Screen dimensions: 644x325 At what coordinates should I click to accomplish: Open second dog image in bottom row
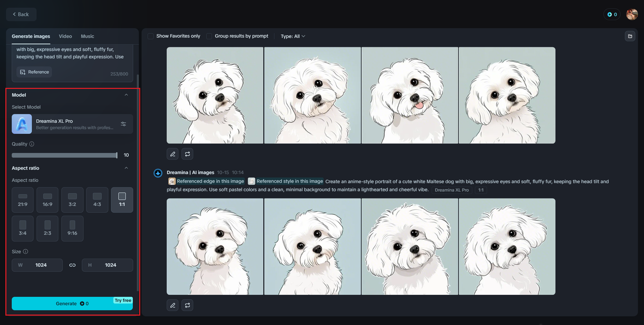pos(312,247)
